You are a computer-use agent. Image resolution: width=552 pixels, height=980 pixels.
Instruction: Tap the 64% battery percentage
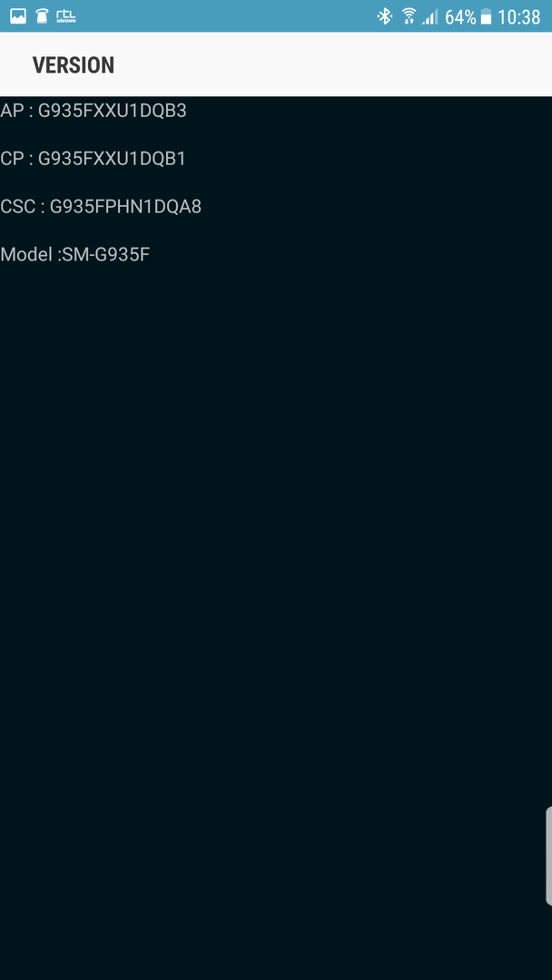460,17
